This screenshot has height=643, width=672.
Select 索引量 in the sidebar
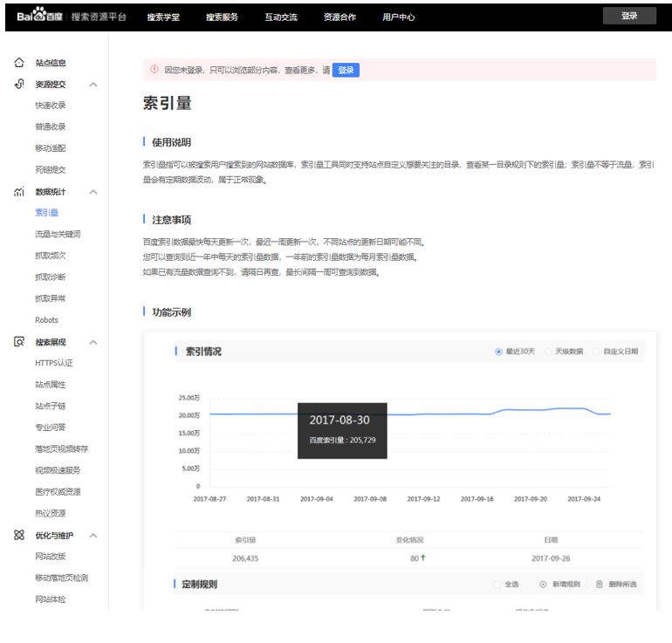pyautogui.click(x=47, y=213)
